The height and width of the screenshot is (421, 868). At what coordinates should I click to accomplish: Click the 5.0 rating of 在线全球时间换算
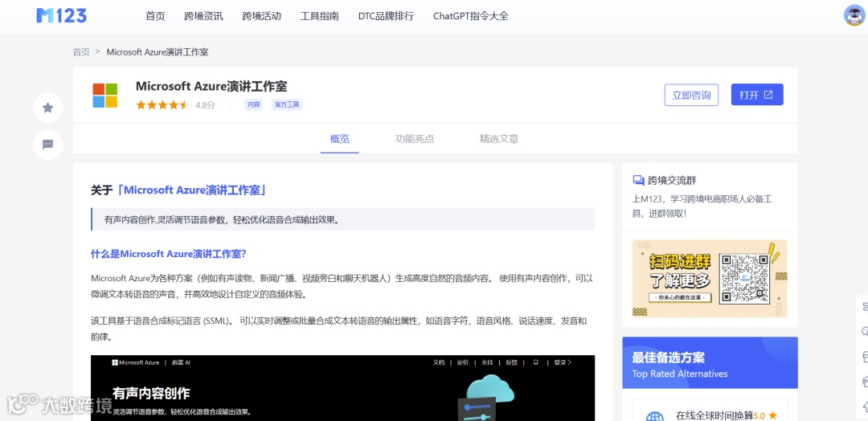click(759, 415)
